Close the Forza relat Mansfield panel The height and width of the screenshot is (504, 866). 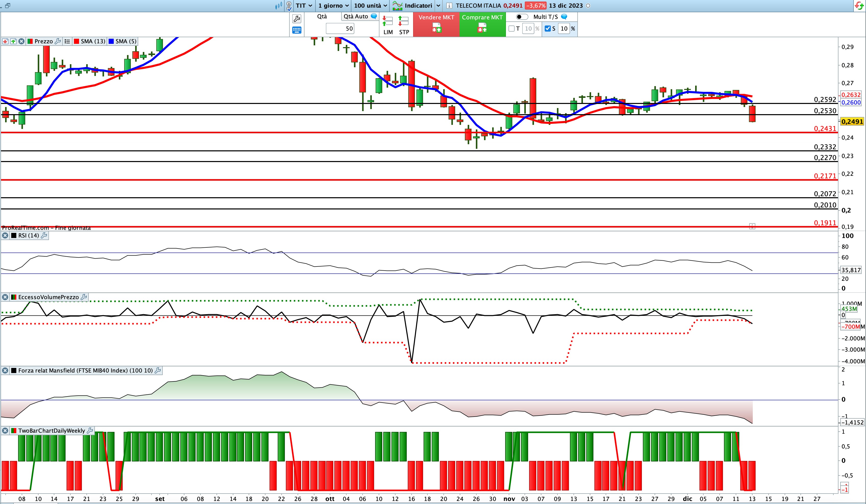pyautogui.click(x=5, y=370)
